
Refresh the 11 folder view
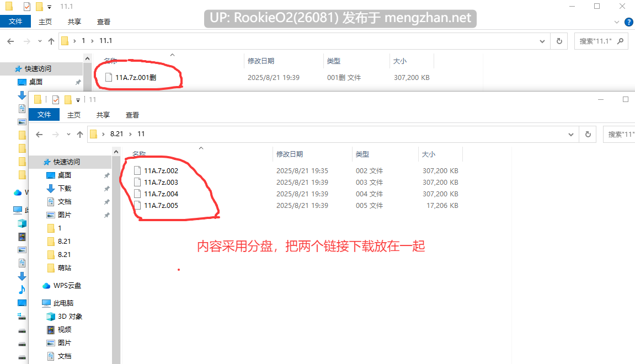[588, 135]
